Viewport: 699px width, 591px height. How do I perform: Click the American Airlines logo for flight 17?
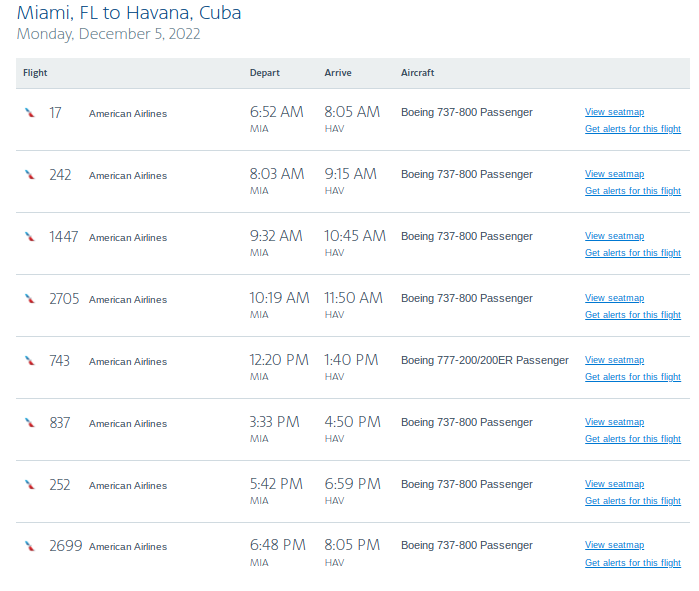click(30, 113)
